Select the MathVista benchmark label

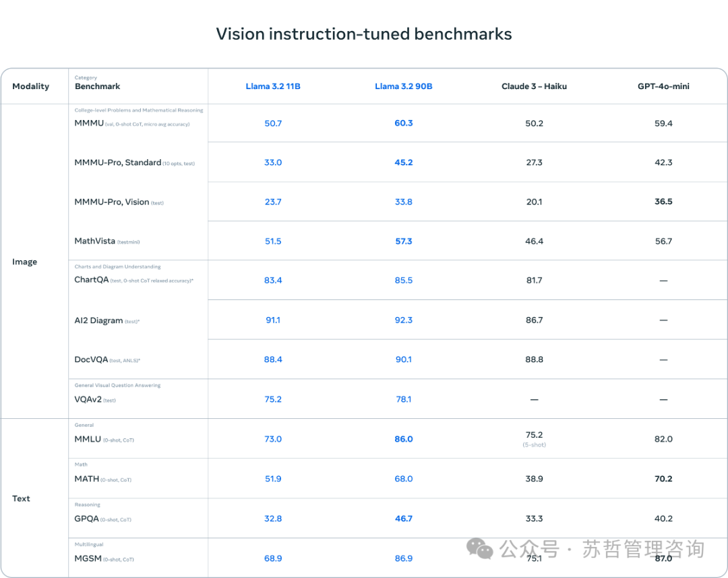tap(95, 241)
